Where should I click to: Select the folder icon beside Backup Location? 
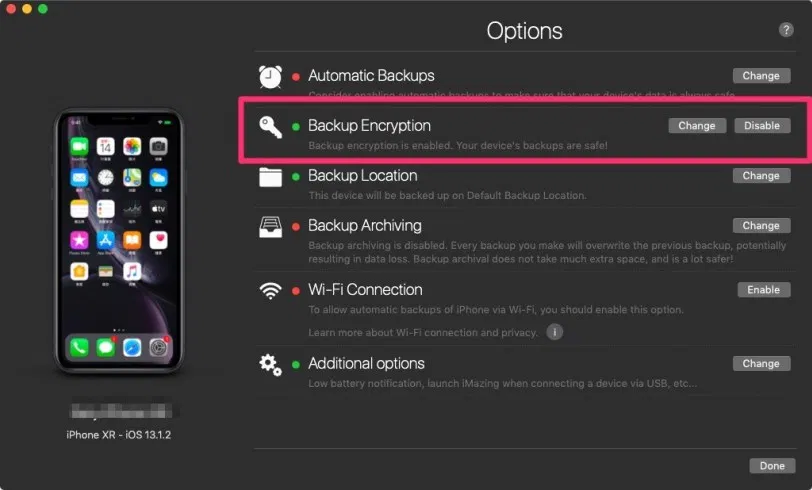270,177
